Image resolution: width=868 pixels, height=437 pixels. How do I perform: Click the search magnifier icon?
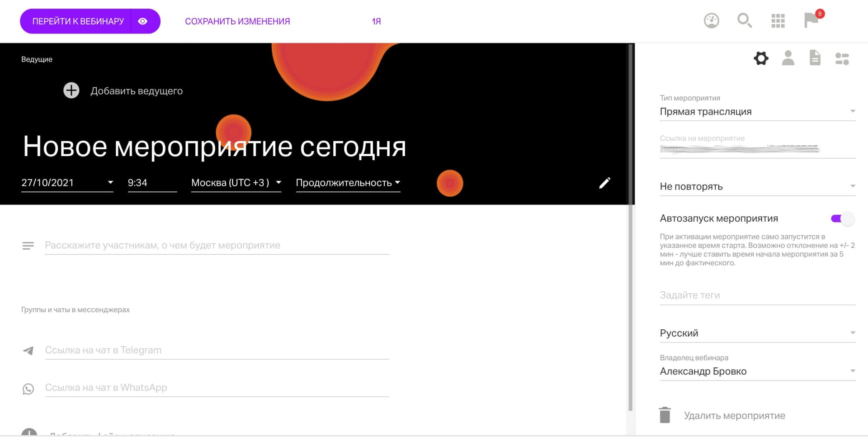[x=744, y=21]
